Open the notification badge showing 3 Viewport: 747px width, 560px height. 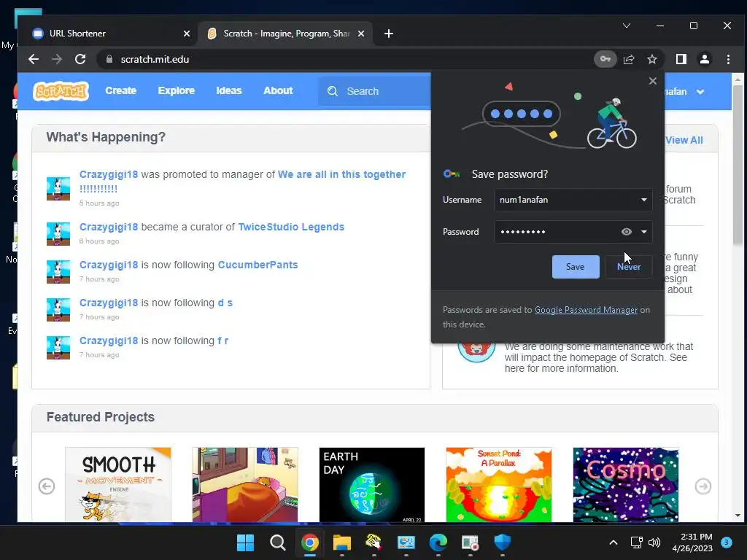727,542
